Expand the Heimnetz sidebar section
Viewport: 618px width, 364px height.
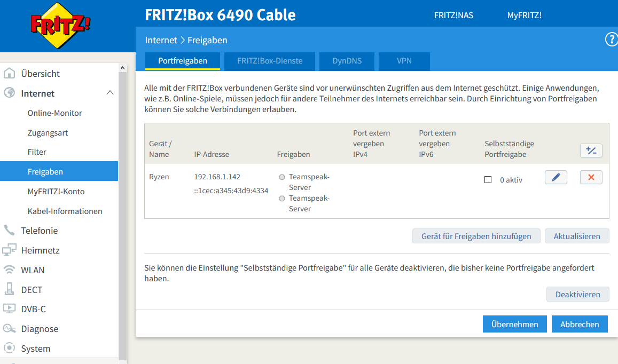pos(40,250)
